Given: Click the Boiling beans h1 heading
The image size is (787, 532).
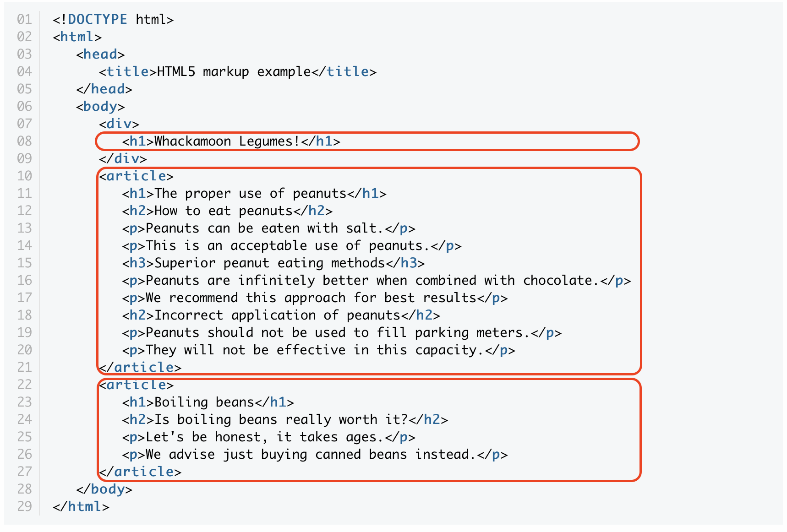Looking at the screenshot, I should click(x=208, y=402).
